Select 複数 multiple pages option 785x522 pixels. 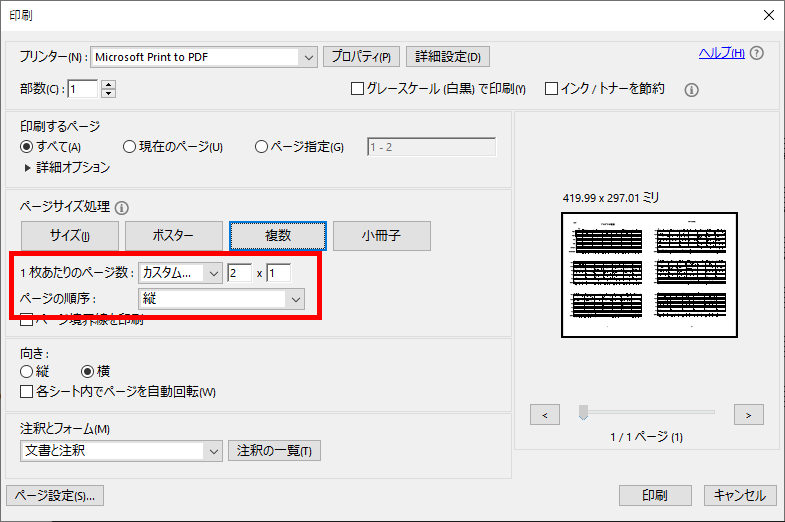click(278, 236)
